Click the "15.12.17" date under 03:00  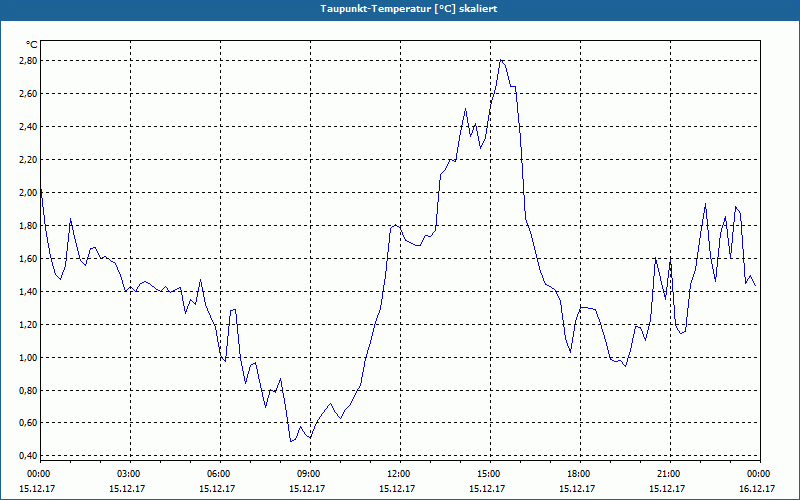pyautogui.click(x=128, y=488)
